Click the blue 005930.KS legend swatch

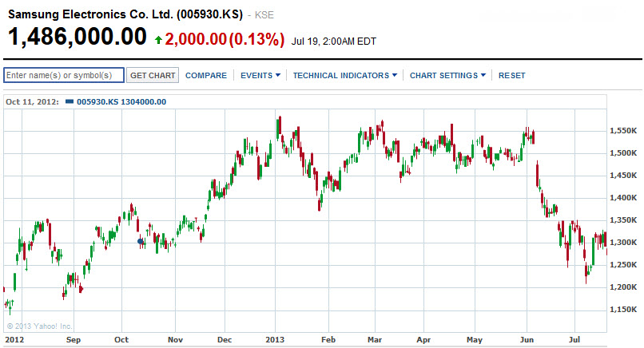[70, 101]
